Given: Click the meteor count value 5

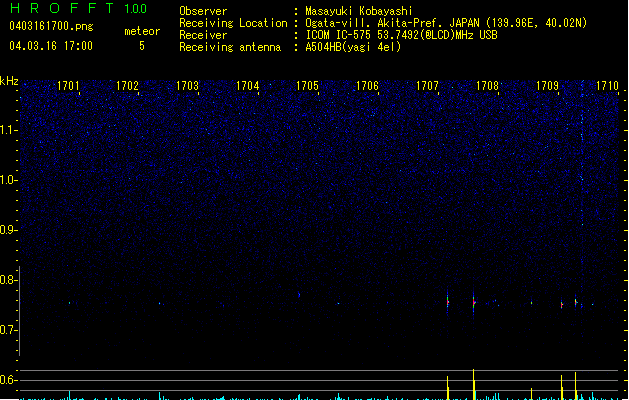Looking at the screenshot, I should point(142,46).
